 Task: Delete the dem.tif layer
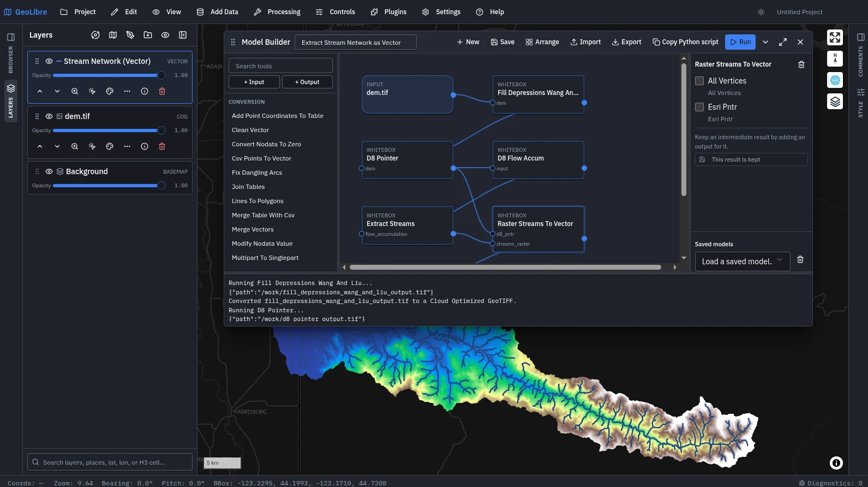162,146
